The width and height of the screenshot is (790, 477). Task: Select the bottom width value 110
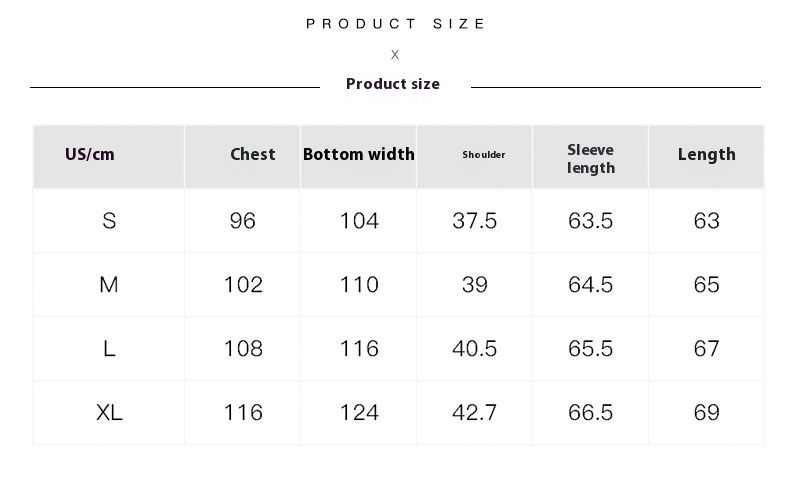[x=359, y=285]
